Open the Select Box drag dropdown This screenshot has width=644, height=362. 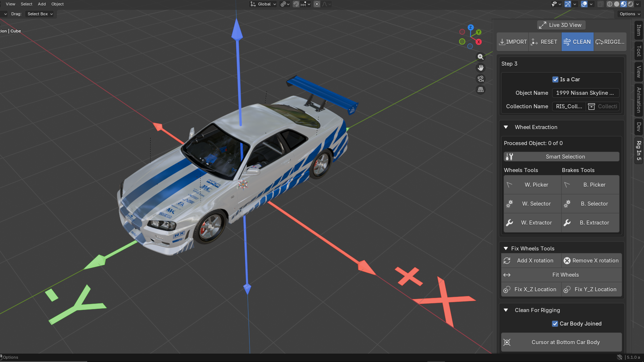coord(40,14)
